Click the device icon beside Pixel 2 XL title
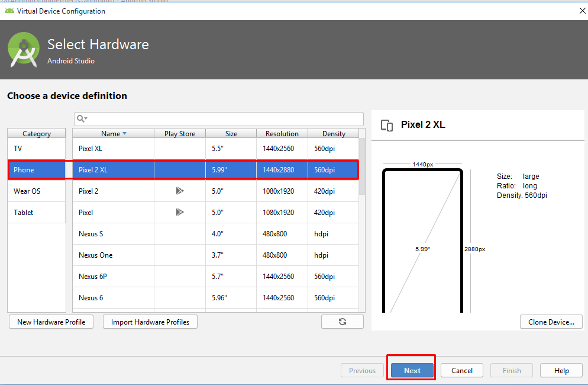Screen dimensions: 588x385 pyautogui.click(x=387, y=125)
